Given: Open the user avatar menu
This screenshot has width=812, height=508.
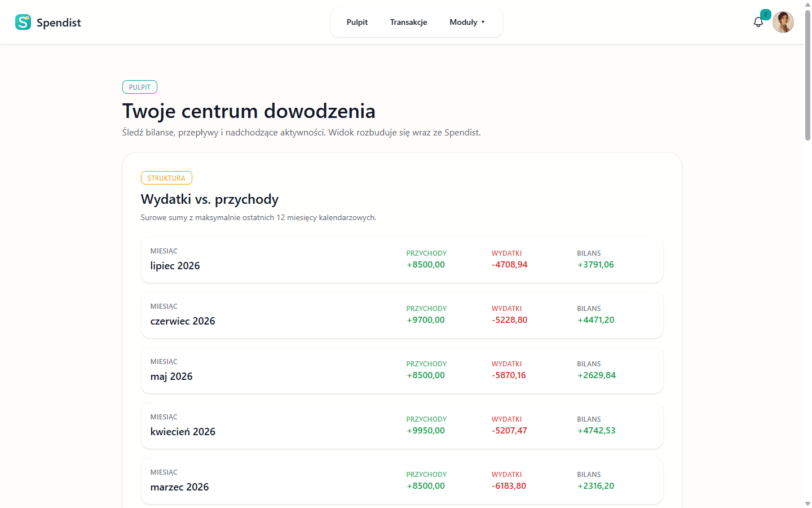Looking at the screenshot, I should [783, 22].
